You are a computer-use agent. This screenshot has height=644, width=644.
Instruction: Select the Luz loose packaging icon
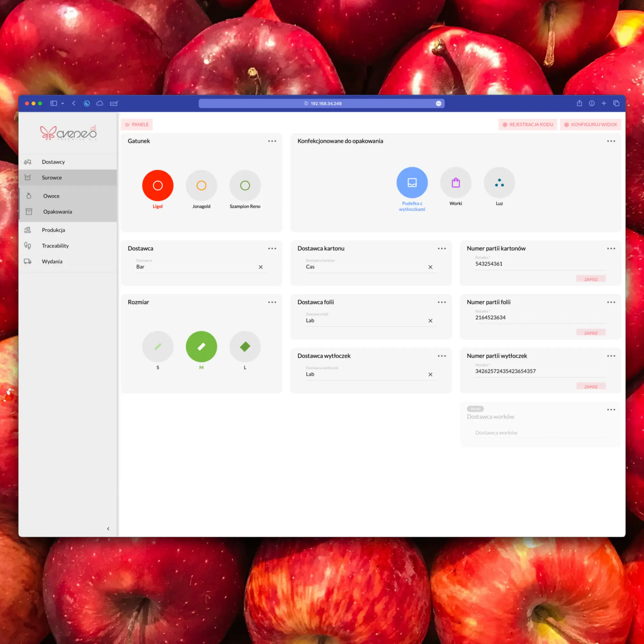click(x=499, y=183)
